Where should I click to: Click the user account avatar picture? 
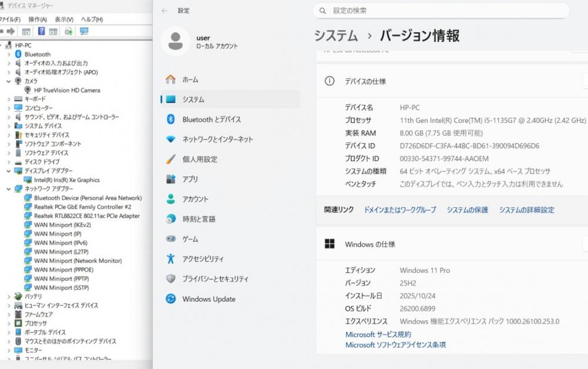click(175, 42)
